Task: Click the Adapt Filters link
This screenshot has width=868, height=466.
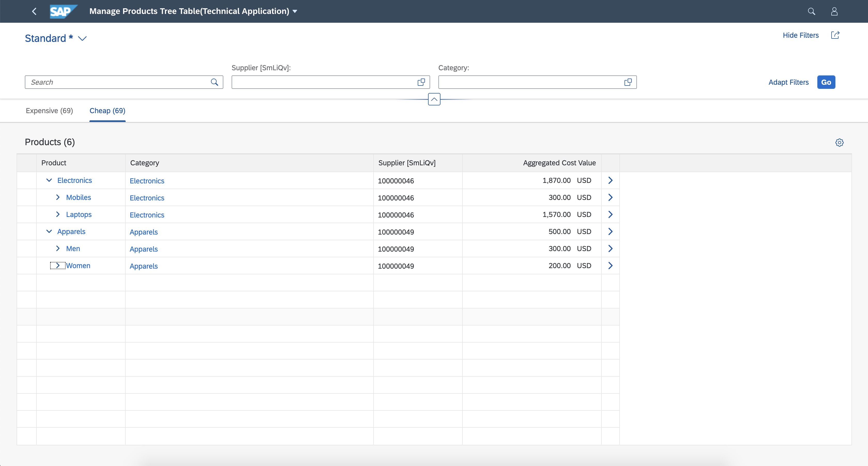Action: 788,82
